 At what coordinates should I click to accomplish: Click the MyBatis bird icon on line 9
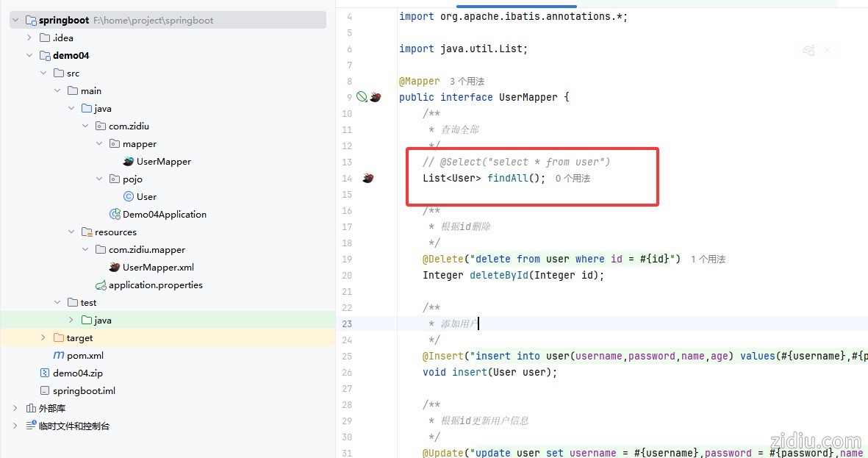375,97
